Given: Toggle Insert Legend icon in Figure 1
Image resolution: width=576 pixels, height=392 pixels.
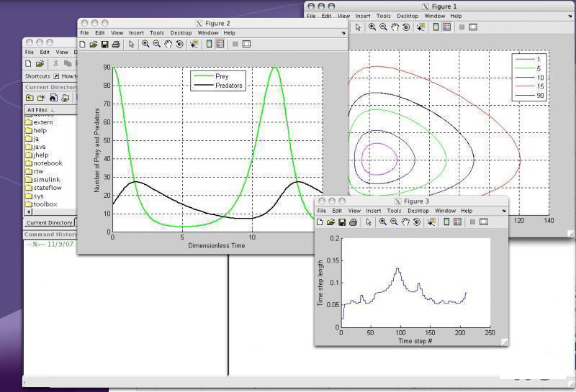Looking at the screenshot, I should pyautogui.click(x=446, y=27).
